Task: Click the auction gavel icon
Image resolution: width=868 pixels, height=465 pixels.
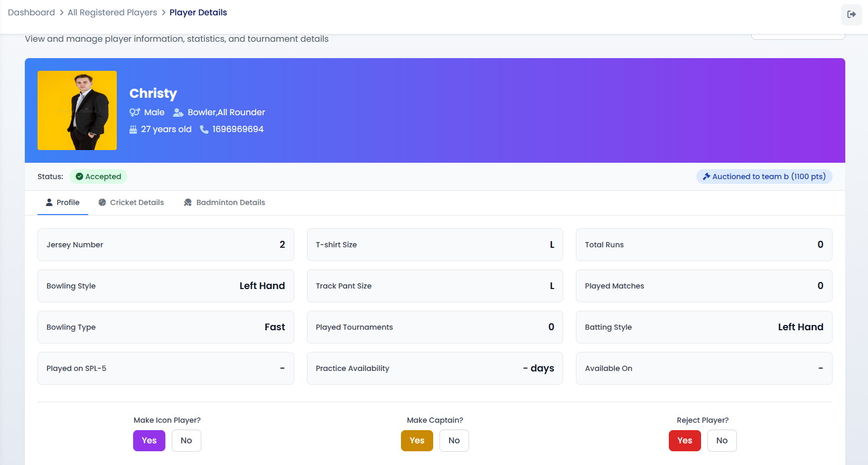Action: [x=706, y=176]
